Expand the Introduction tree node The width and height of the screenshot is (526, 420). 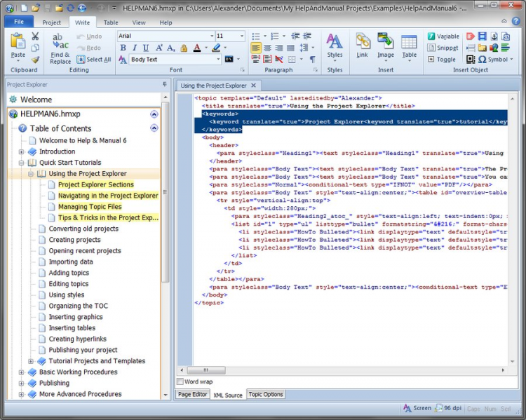[x=21, y=151]
